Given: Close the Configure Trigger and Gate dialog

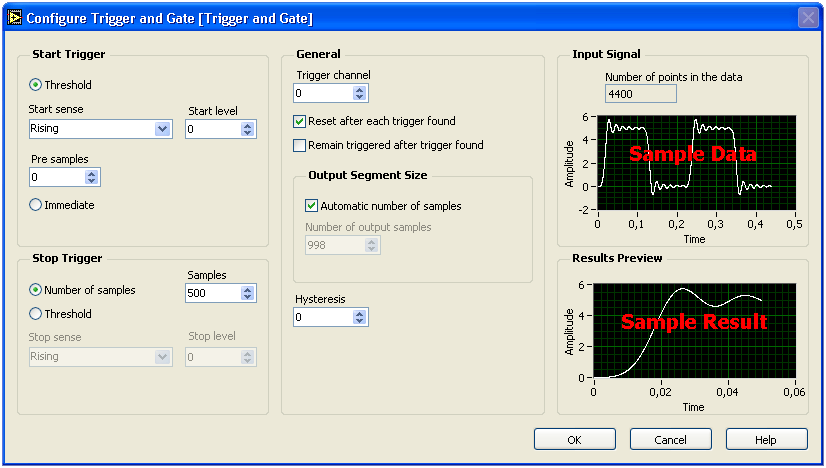Looking at the screenshot, I should (x=808, y=18).
